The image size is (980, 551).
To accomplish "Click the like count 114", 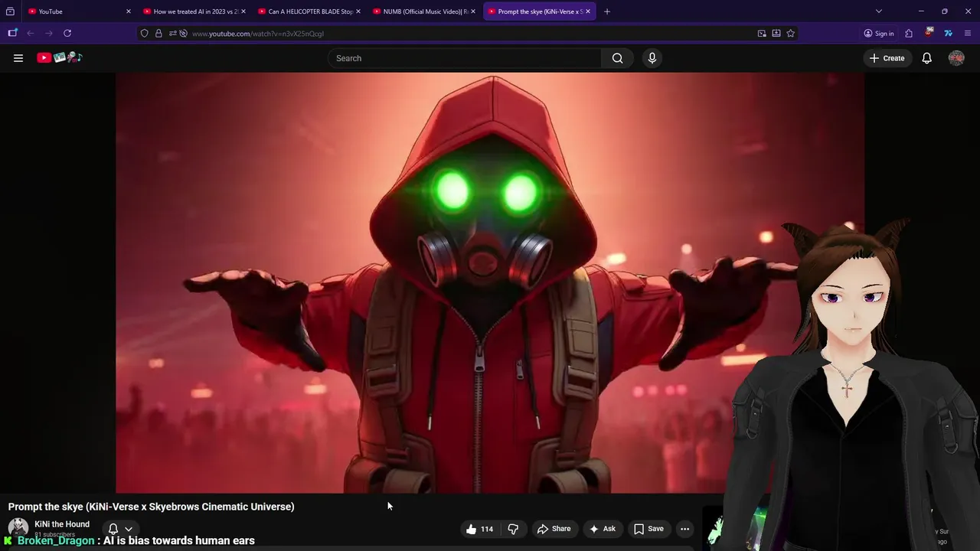I will (x=487, y=529).
